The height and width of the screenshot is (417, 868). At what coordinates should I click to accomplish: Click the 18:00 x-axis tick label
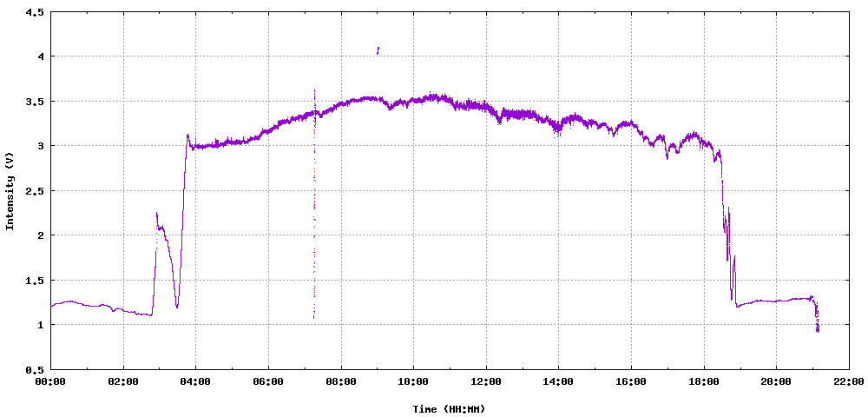704,381
